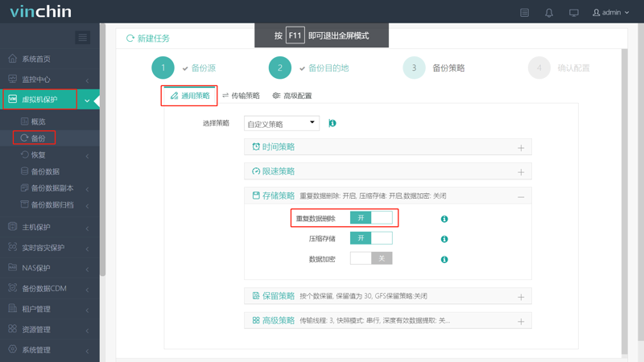This screenshot has width=644, height=362.
Task: Click info icon for 压缩存储
Action: point(444,239)
